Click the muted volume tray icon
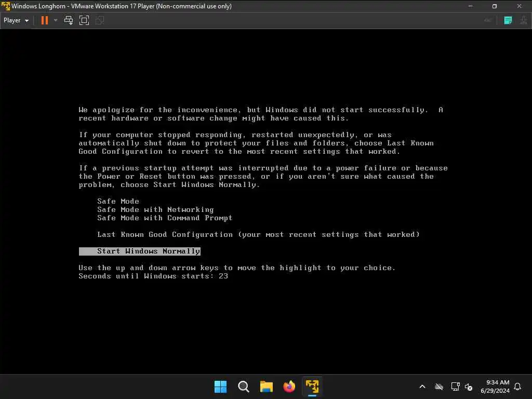This screenshot has width=532, height=399. pyautogui.click(x=469, y=387)
